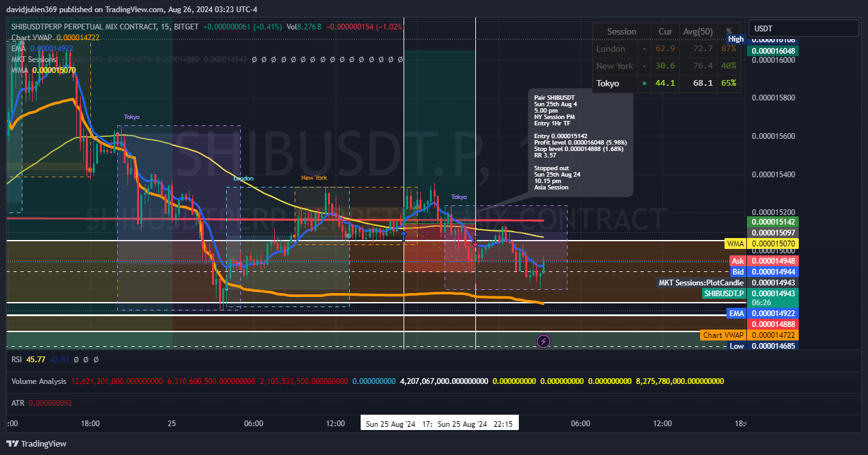
Task: Click the 06:26 candle countdown timer
Action: pyautogui.click(x=761, y=303)
